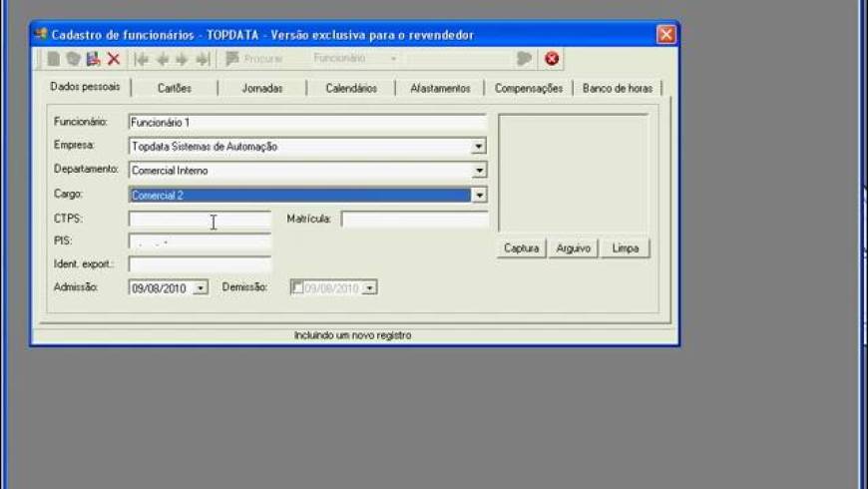The height and width of the screenshot is (489, 868).
Task: Click the Captura photo button
Action: pos(521,248)
